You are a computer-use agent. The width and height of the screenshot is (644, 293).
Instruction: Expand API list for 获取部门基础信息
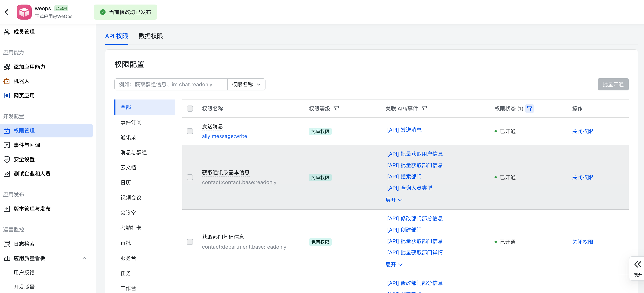point(394,264)
